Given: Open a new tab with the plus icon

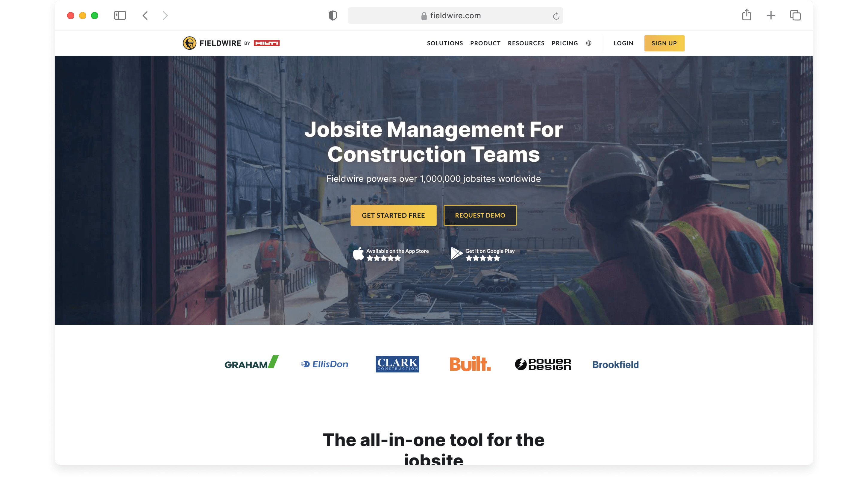Looking at the screenshot, I should (771, 16).
